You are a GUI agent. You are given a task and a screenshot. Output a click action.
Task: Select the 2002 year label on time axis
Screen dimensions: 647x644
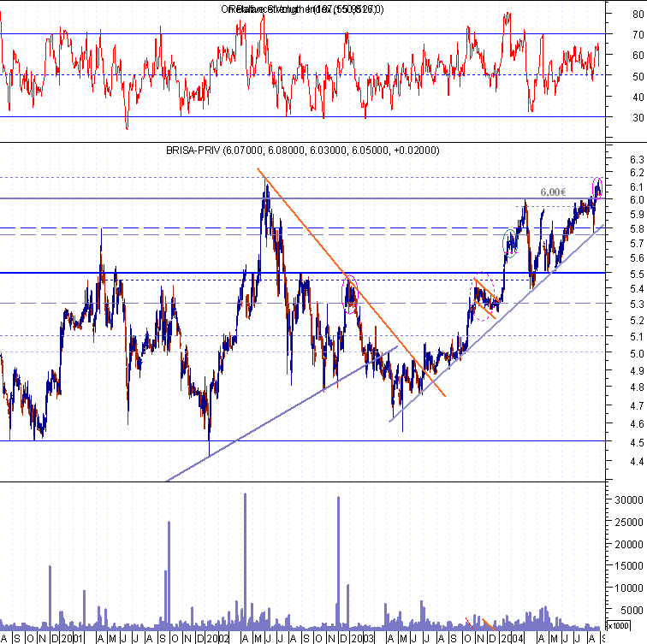pos(218,639)
